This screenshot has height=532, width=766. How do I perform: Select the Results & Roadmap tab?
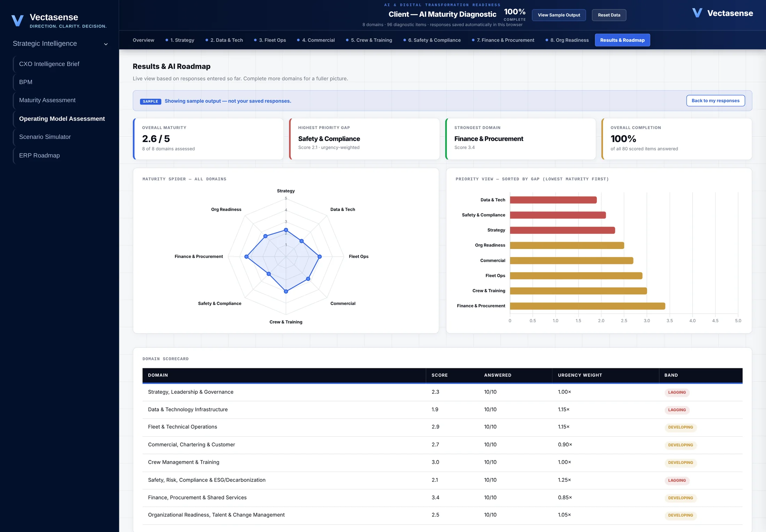pyautogui.click(x=622, y=40)
